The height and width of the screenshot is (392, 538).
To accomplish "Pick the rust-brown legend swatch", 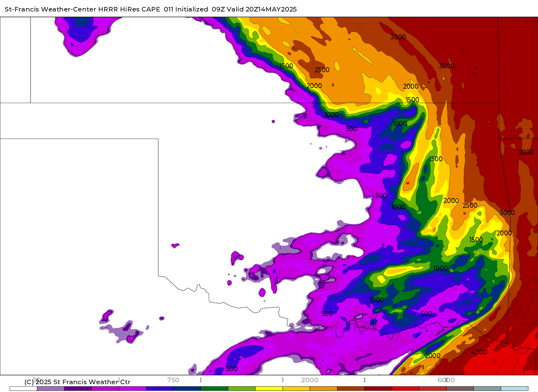I will tap(351, 389).
